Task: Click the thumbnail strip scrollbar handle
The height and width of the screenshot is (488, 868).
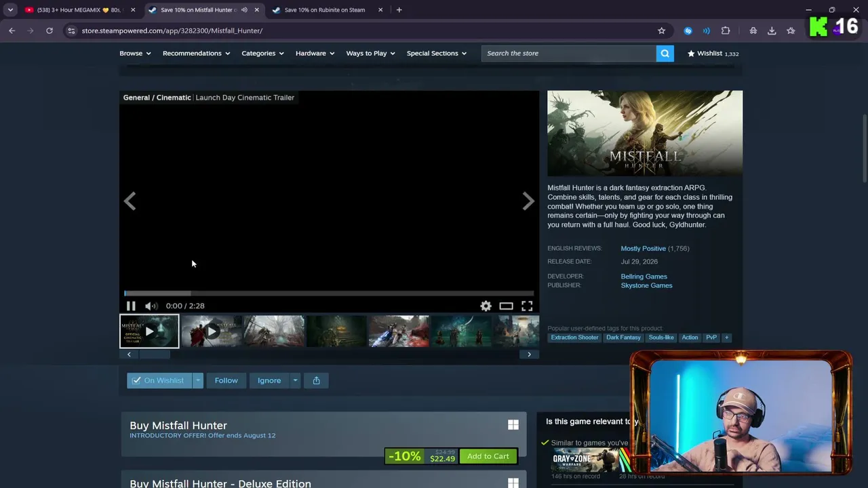Action: (154, 354)
